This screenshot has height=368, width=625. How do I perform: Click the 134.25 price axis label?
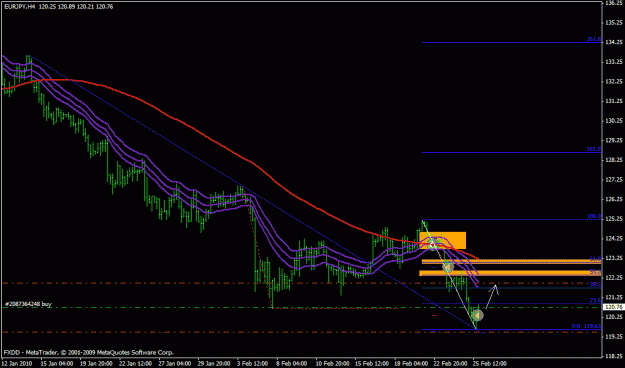pyautogui.click(x=614, y=42)
